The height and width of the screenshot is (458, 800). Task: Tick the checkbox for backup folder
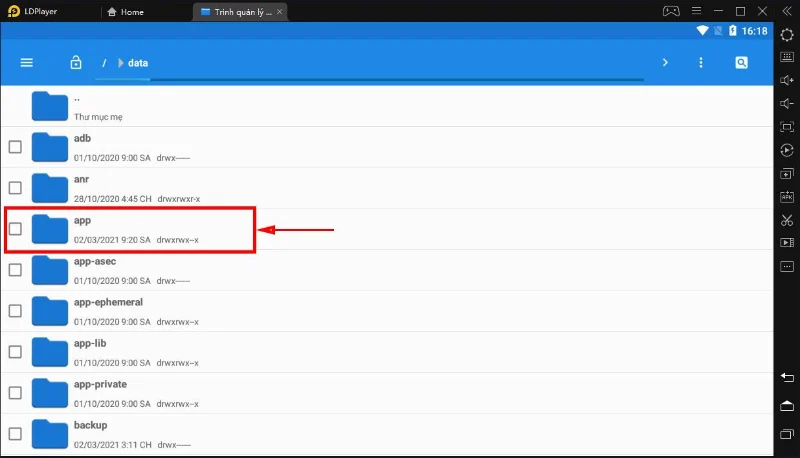[15, 434]
